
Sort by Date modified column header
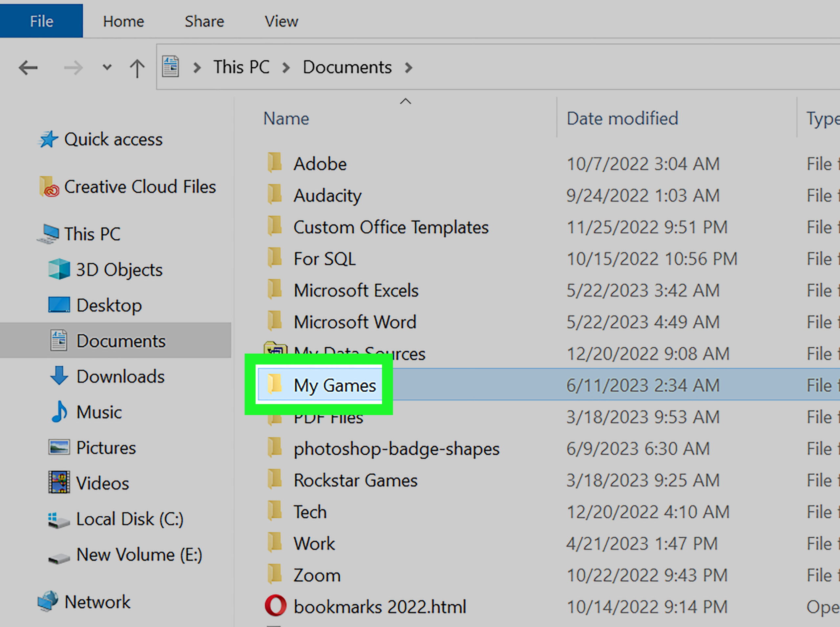(622, 119)
